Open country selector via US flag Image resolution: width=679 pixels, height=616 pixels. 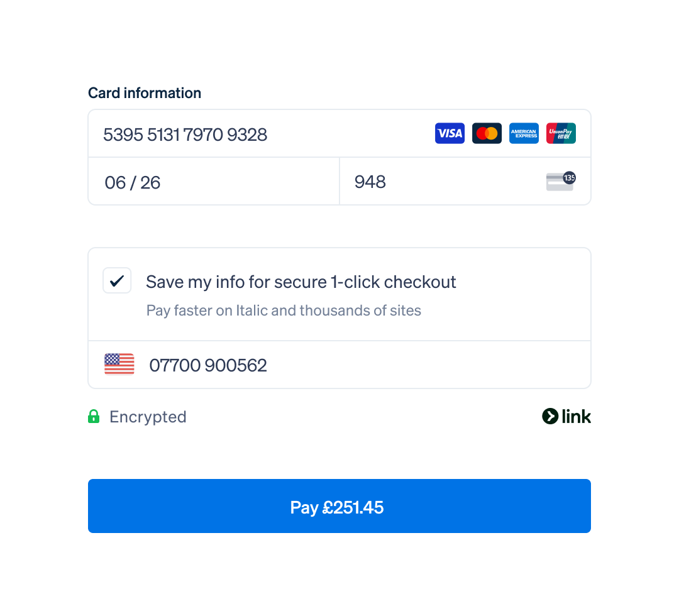click(x=119, y=364)
